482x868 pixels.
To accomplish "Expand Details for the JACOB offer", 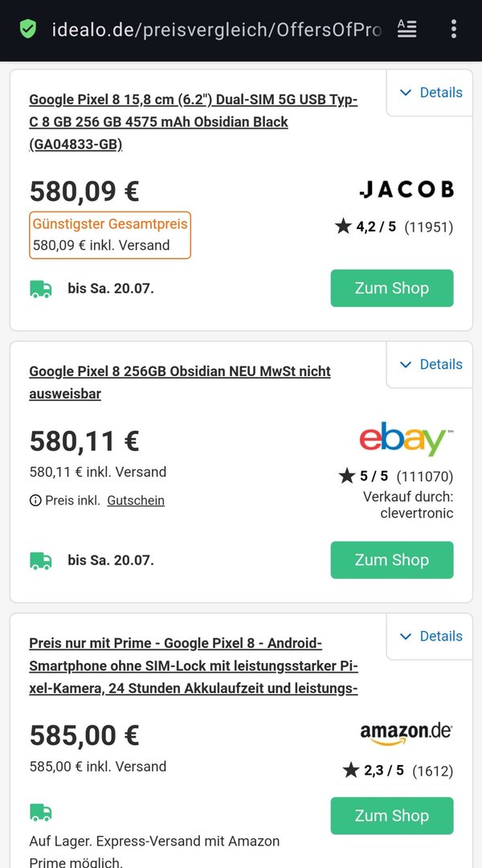I will click(431, 92).
